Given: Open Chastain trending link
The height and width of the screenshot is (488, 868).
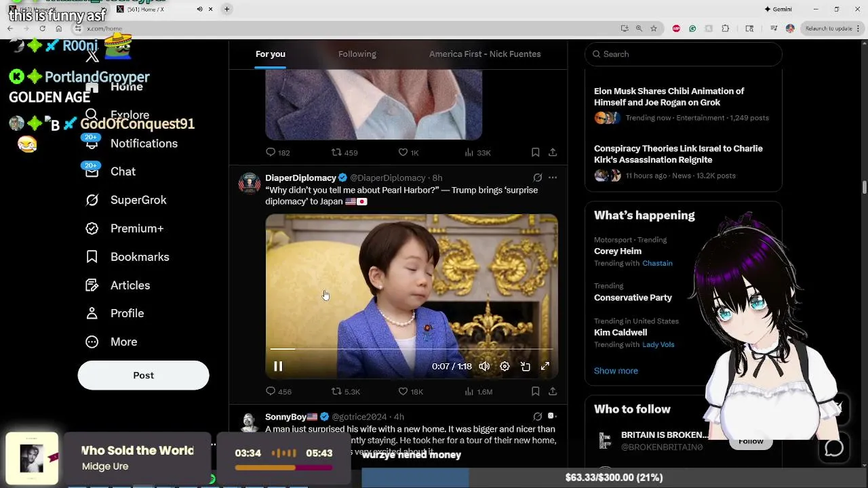Looking at the screenshot, I should [657, 263].
